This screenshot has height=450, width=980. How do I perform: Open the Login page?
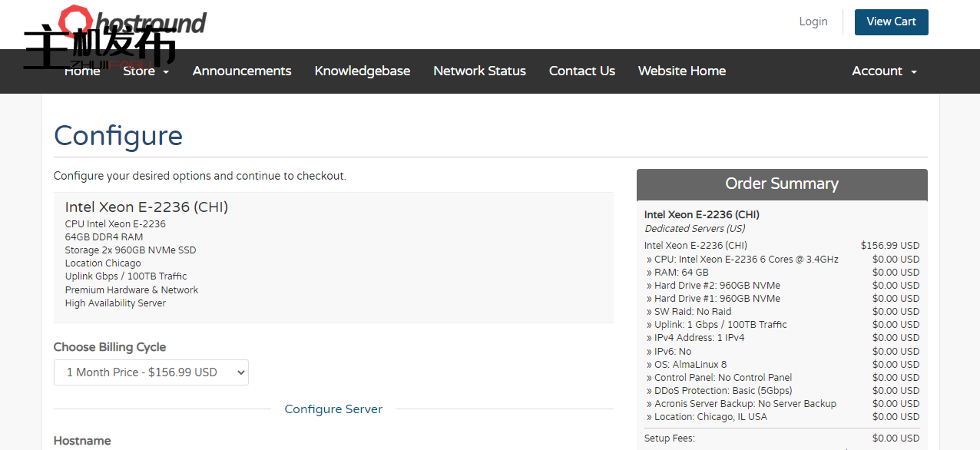(x=813, y=22)
